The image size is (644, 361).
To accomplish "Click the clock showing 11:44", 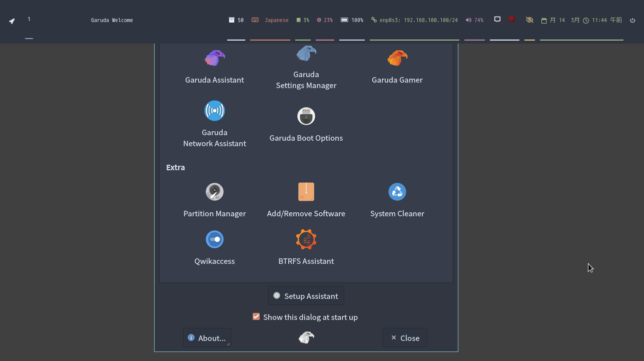I will tap(602, 20).
